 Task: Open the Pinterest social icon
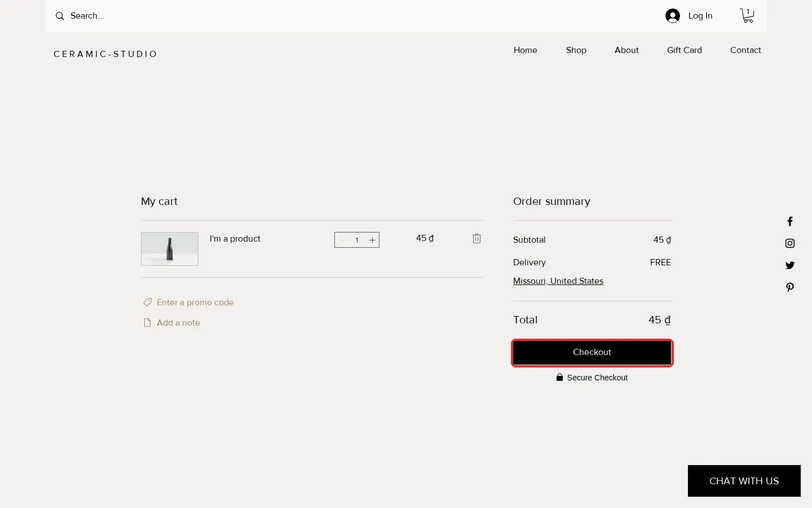pos(790,287)
